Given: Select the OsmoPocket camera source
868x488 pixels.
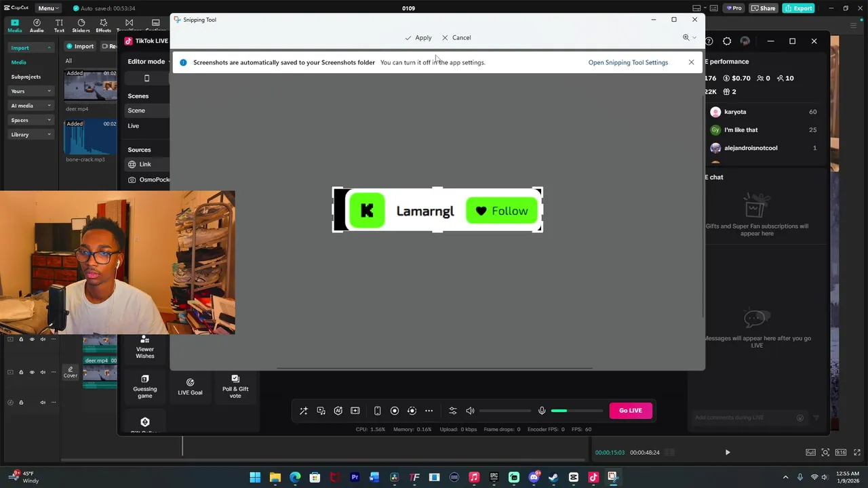Looking at the screenshot, I should click(148, 180).
